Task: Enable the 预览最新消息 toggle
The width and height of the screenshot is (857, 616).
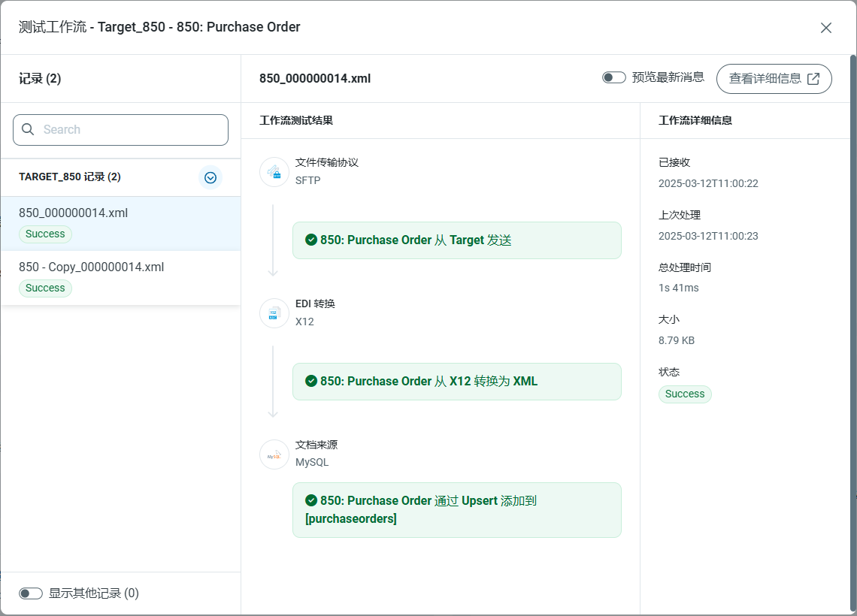Action: coord(613,77)
